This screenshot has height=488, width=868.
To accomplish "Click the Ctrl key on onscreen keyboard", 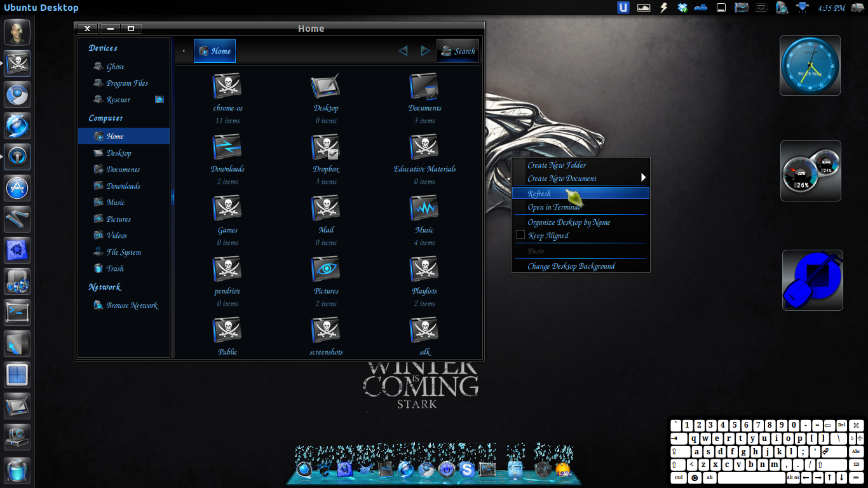I will point(679,477).
